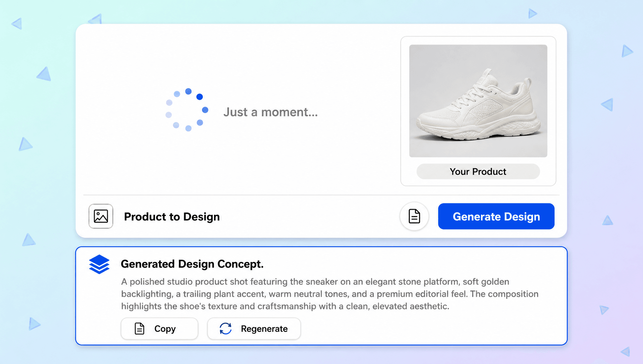This screenshot has width=643, height=364.
Task: Click the blue layers stack icon
Action: click(x=99, y=264)
